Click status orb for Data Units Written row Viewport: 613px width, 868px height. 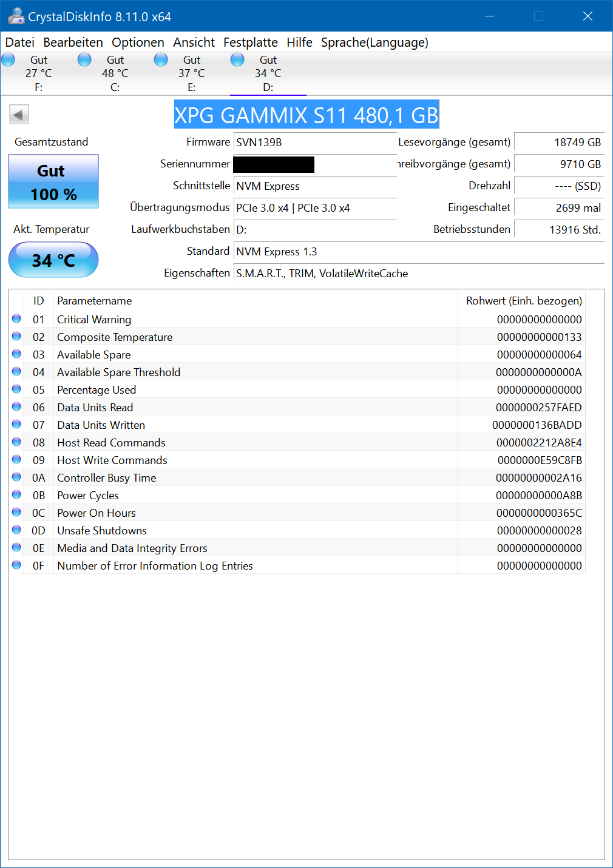pyautogui.click(x=16, y=424)
